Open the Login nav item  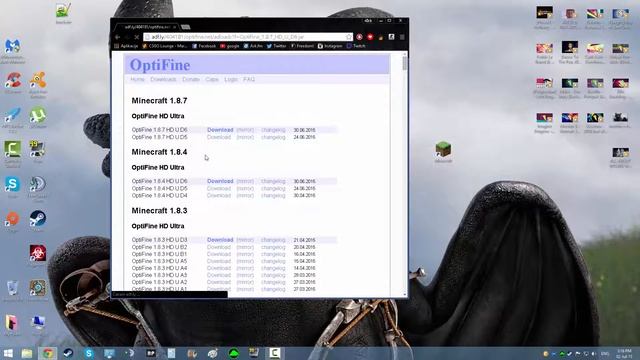(231, 79)
